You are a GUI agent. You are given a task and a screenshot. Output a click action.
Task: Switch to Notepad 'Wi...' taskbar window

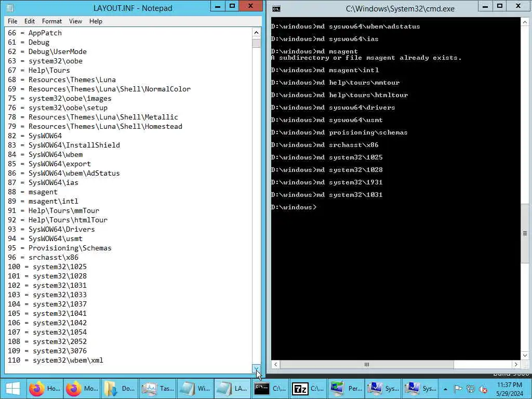[195, 389]
